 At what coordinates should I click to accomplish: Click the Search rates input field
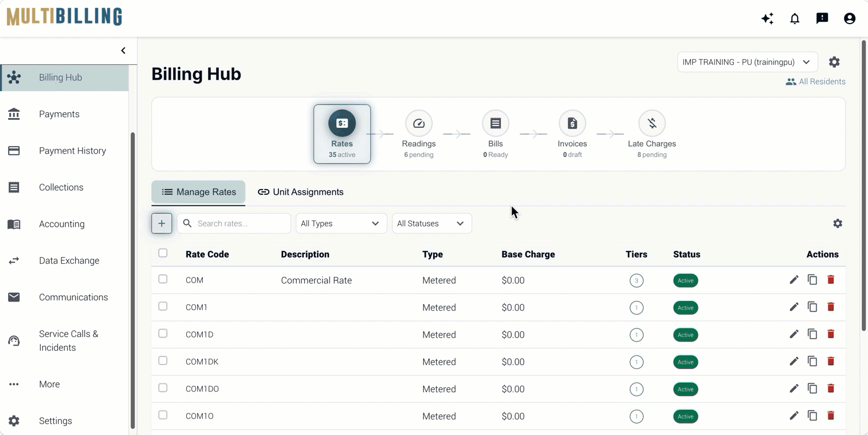234,224
